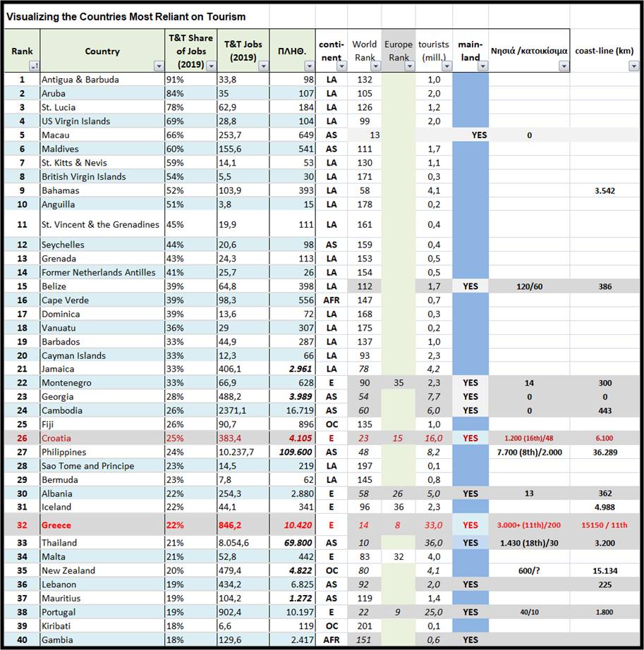The width and height of the screenshot is (644, 650).
Task: Select the Bahamas coast-line value '3.542'
Action: coord(604,190)
